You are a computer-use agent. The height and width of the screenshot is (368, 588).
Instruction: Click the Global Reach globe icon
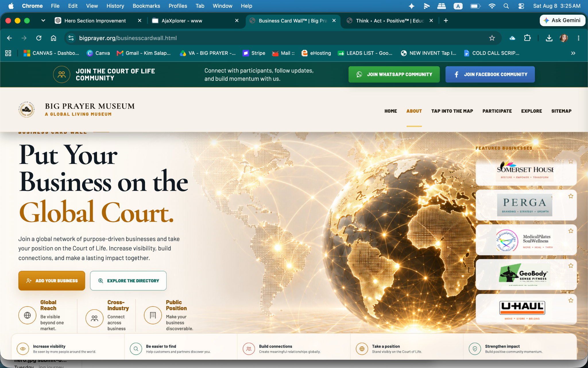(27, 315)
